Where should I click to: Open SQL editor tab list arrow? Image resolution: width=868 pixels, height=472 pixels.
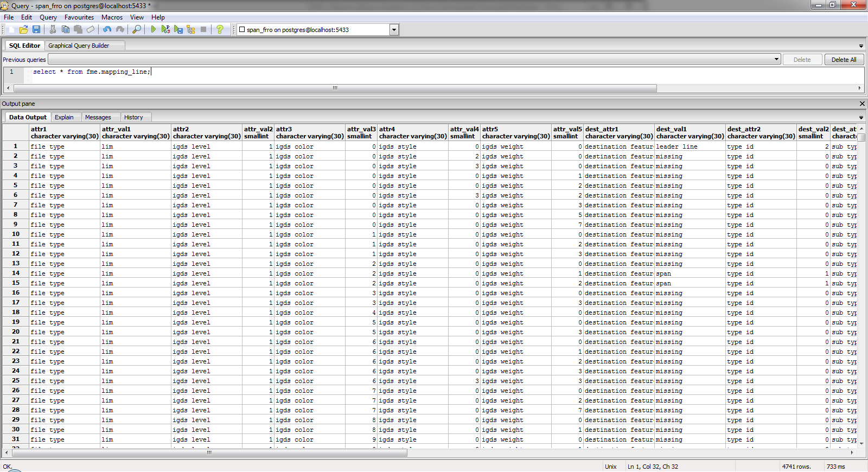[861, 46]
